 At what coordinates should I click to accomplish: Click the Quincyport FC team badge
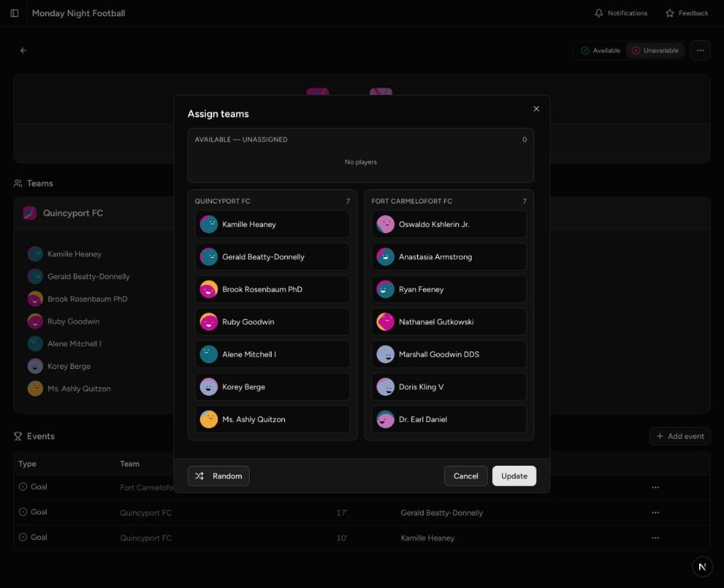[x=29, y=212]
